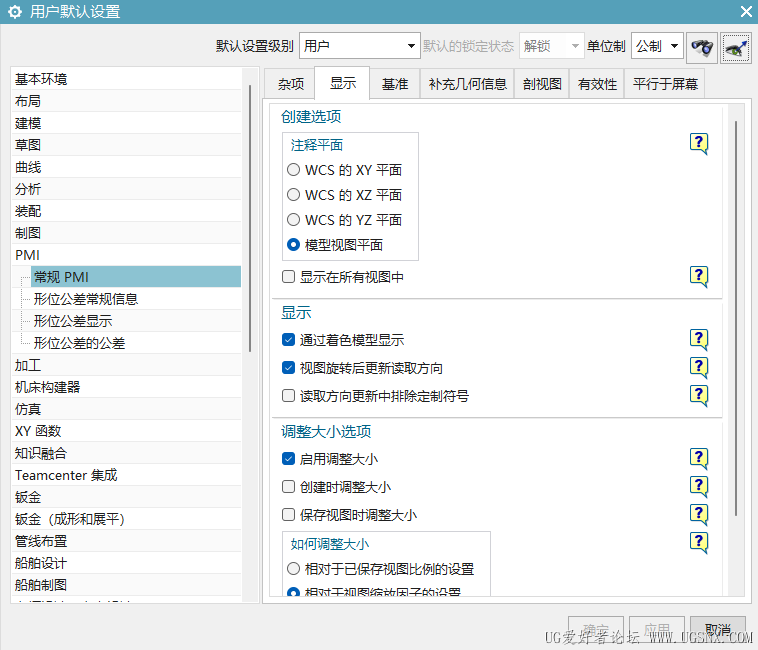Image resolution: width=758 pixels, height=650 pixels.
Task: Select 布局 in category list
Action: pos(127,101)
